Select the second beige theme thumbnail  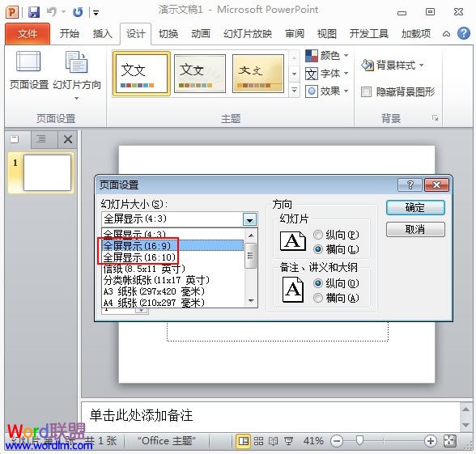(200, 74)
